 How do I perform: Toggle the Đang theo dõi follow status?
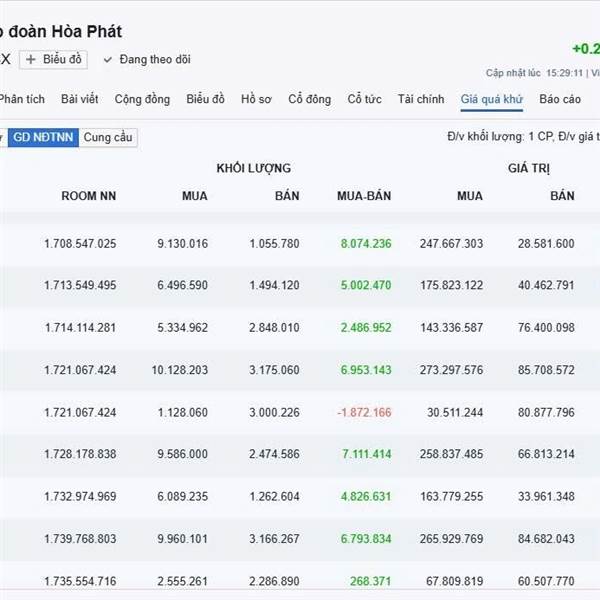(x=147, y=60)
